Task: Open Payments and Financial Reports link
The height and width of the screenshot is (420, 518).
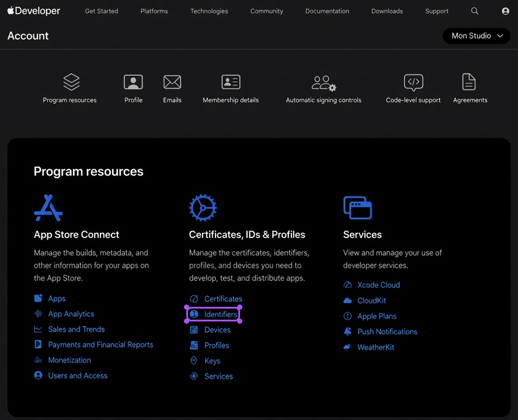Action: (101, 344)
